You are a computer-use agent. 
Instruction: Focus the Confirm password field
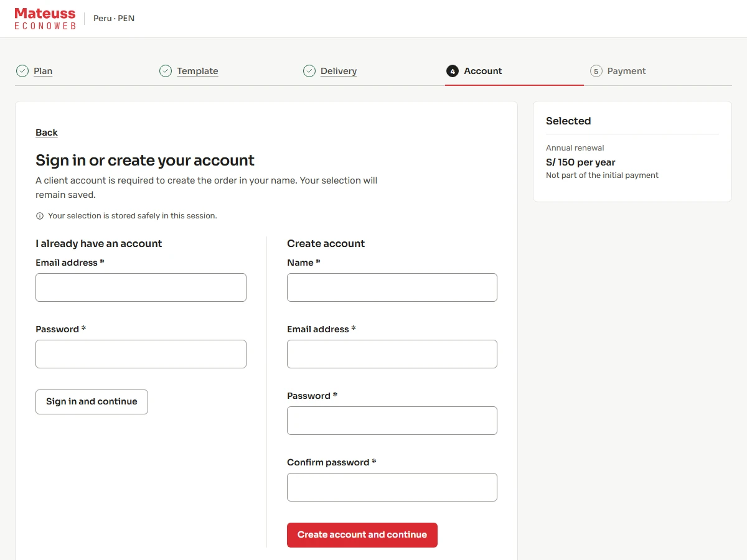(392, 487)
